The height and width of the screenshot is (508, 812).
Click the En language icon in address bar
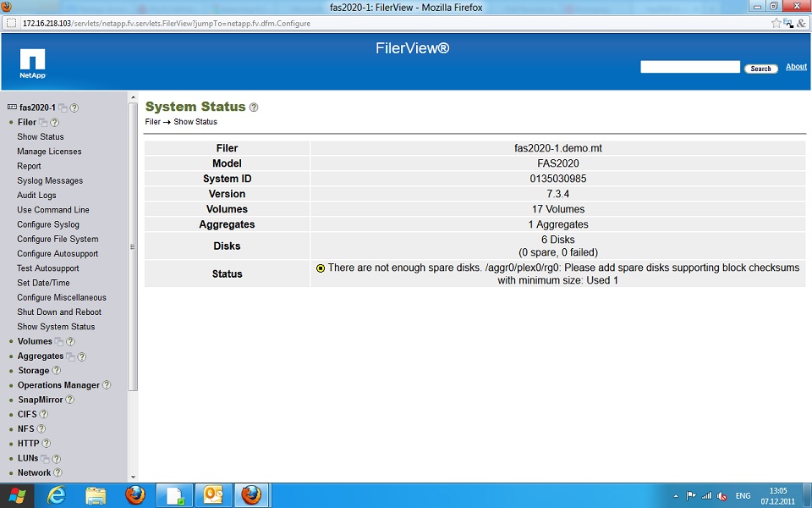tap(788, 23)
